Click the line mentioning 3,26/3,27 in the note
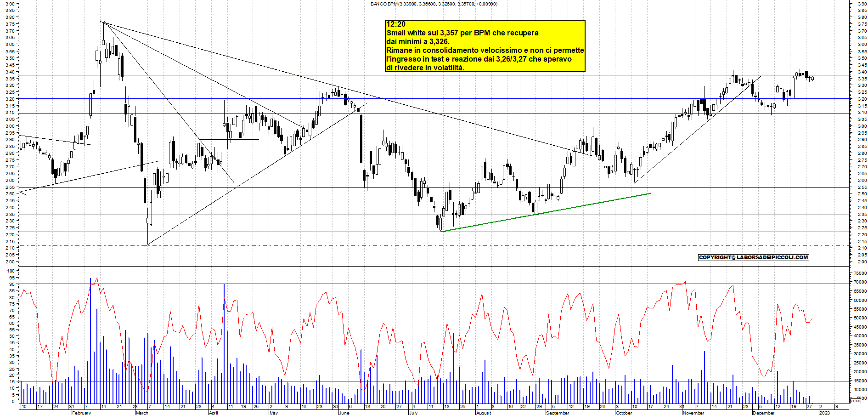The width and height of the screenshot is (868, 415). pyautogui.click(x=479, y=59)
